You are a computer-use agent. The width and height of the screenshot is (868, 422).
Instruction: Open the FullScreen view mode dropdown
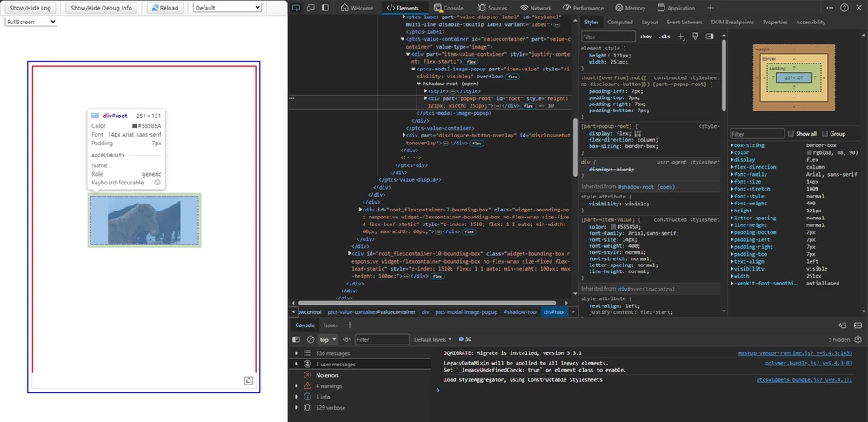click(x=31, y=22)
